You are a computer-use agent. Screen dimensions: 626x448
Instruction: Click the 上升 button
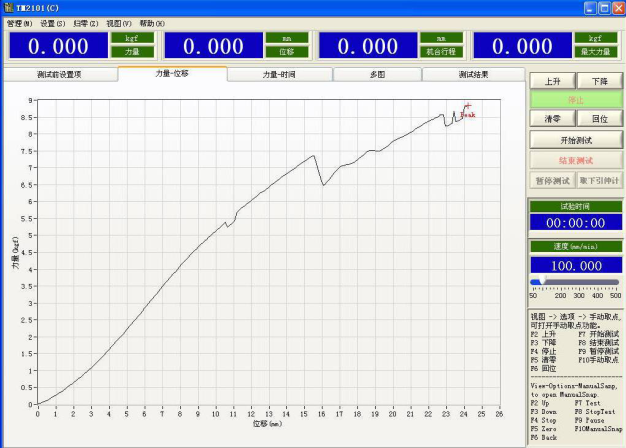pos(552,81)
